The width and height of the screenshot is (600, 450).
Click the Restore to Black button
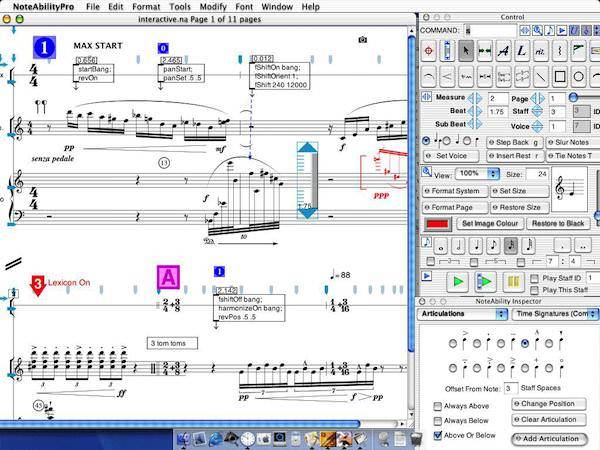click(x=560, y=223)
